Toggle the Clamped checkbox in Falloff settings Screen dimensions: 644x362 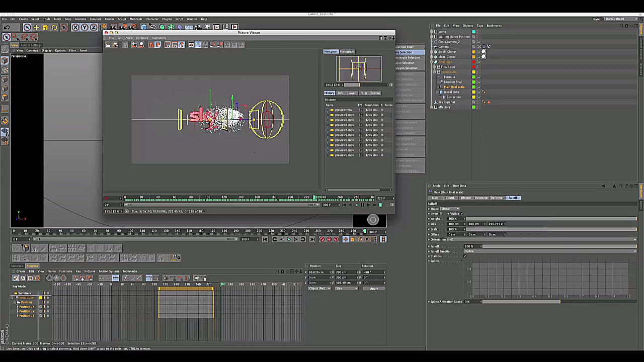[464, 256]
